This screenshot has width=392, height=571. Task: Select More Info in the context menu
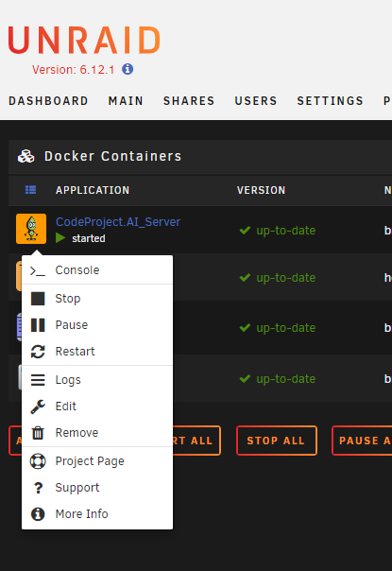(x=97, y=514)
